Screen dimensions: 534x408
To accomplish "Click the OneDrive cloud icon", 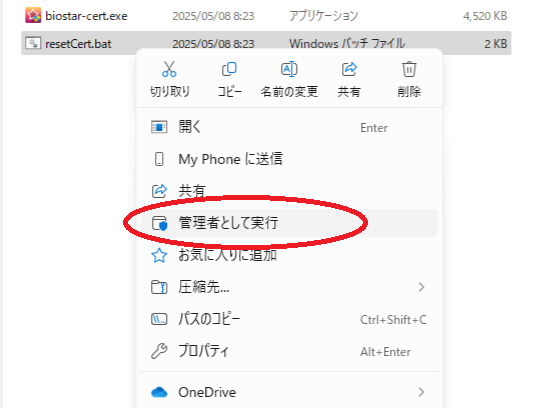I will 159,392.
